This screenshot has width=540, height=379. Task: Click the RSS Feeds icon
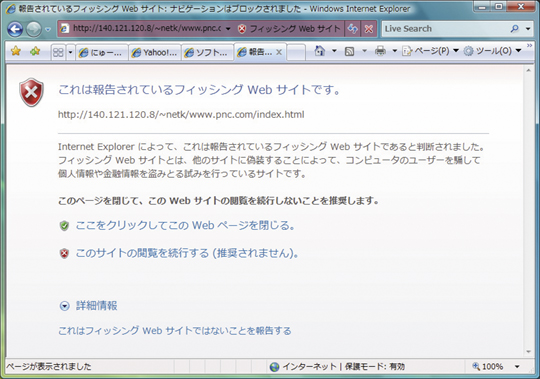pos(350,52)
